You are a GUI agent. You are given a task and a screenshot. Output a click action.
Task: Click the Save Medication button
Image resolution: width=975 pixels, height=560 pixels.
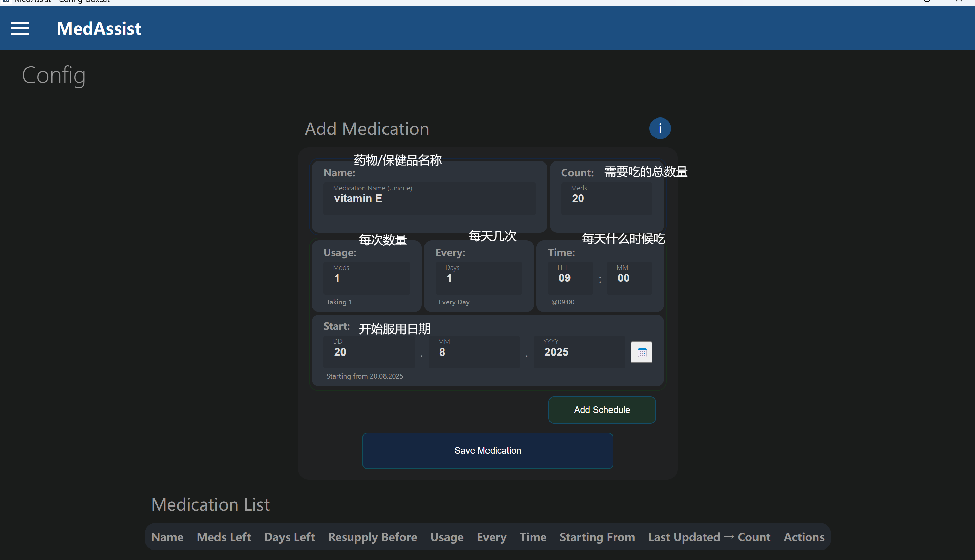tap(487, 450)
